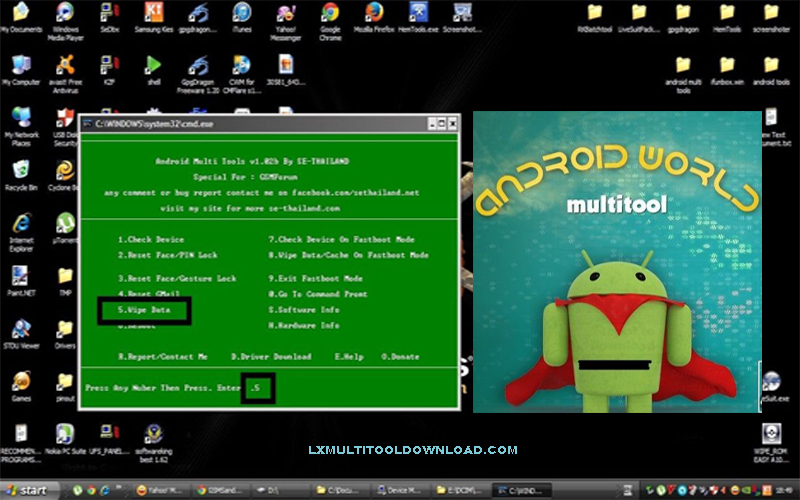Open My Network Places icon
Viewport: 800px width, 500px height.
pyautogui.click(x=21, y=127)
